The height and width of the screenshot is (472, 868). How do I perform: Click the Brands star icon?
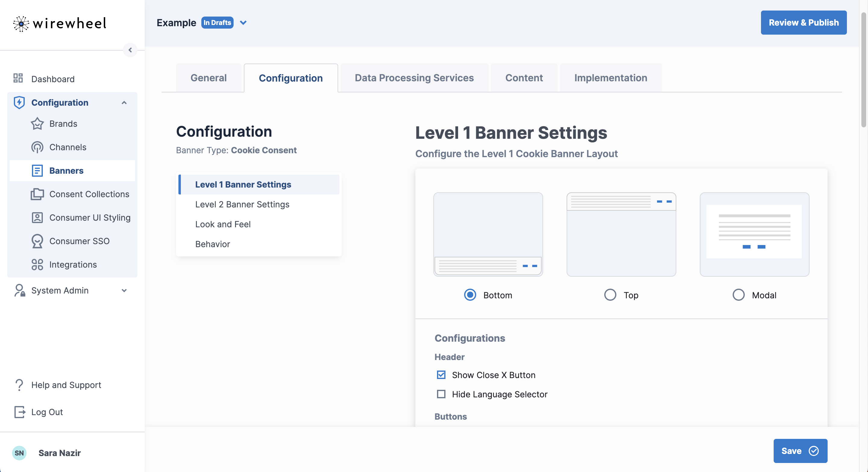tap(37, 123)
